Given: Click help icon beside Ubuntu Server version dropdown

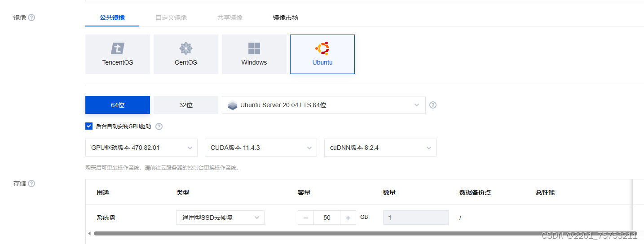Looking at the screenshot, I should tap(433, 105).
